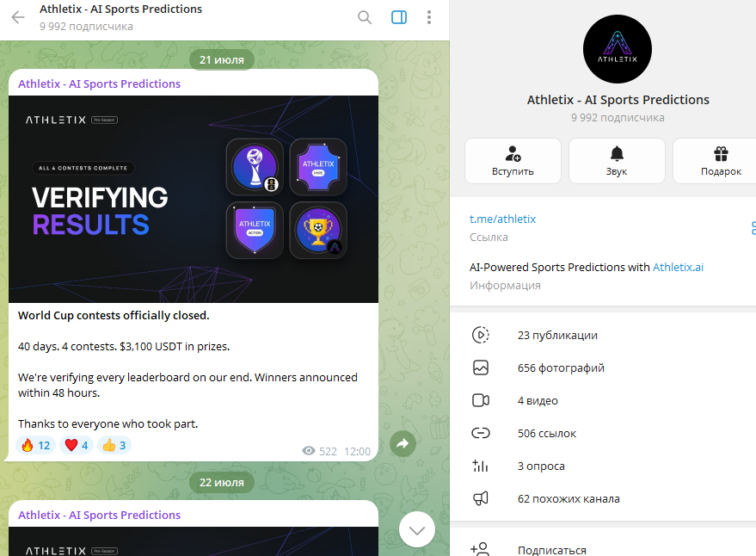This screenshot has width=756, height=556.
Task: Open the Verifying Results post image
Action: click(x=194, y=199)
